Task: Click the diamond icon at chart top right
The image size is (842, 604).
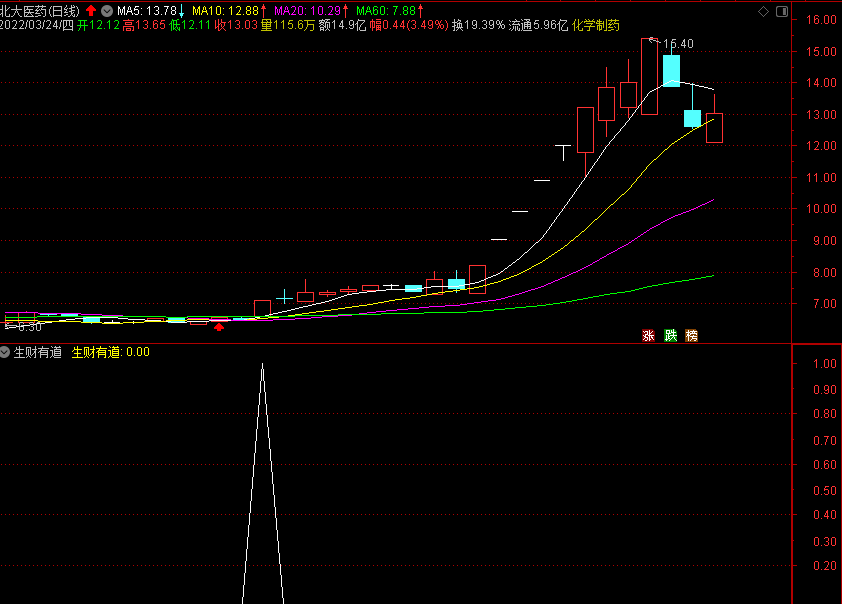Action: (763, 11)
